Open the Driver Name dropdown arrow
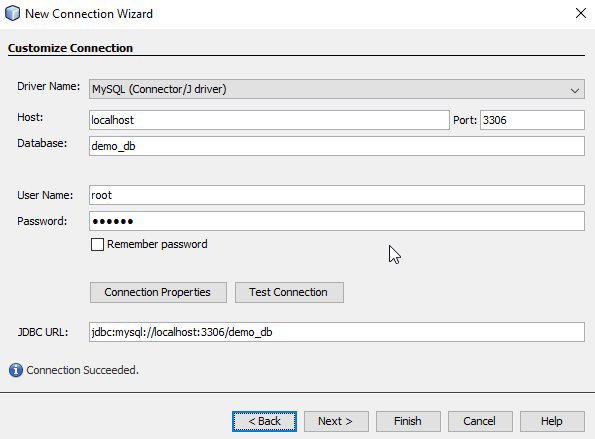This screenshot has width=595, height=439. (575, 90)
